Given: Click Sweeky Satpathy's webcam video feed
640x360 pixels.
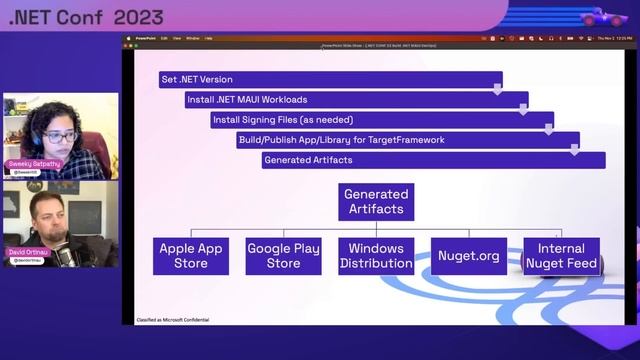Looking at the screenshot, I should click(61, 136).
